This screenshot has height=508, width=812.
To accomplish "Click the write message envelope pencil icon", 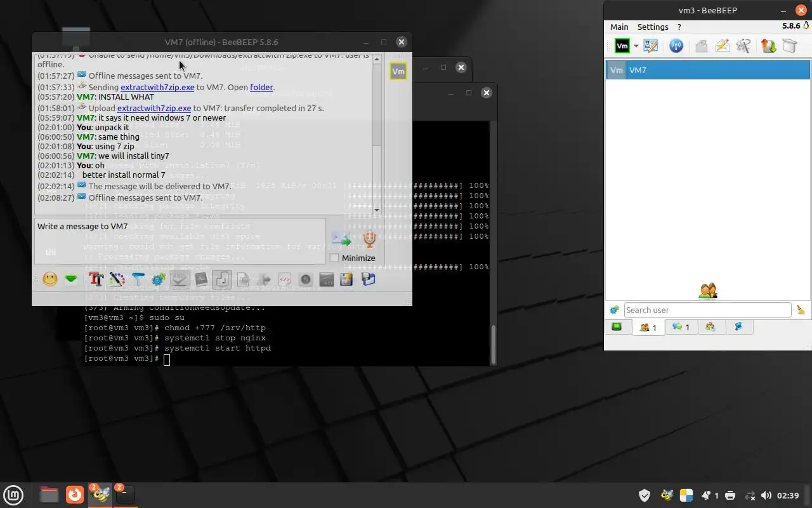I will point(723,46).
